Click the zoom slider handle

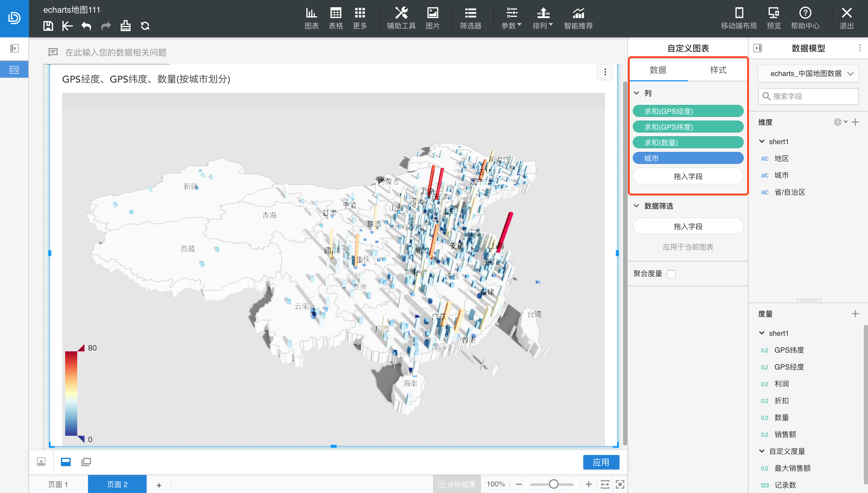coord(554,484)
